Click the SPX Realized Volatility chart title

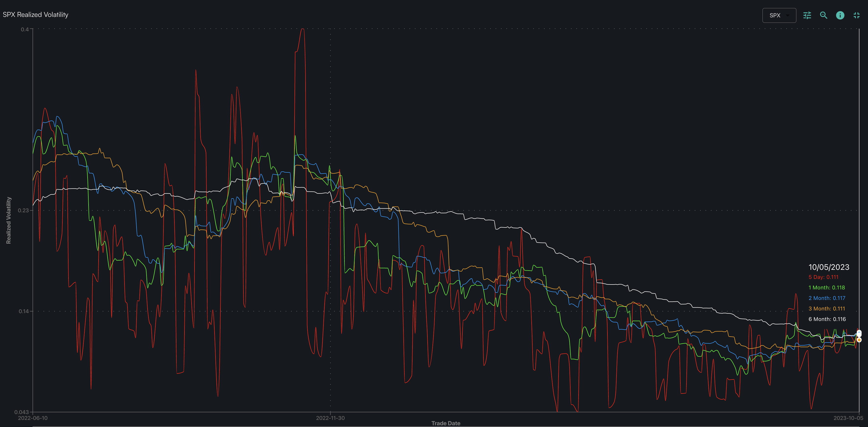tap(35, 15)
